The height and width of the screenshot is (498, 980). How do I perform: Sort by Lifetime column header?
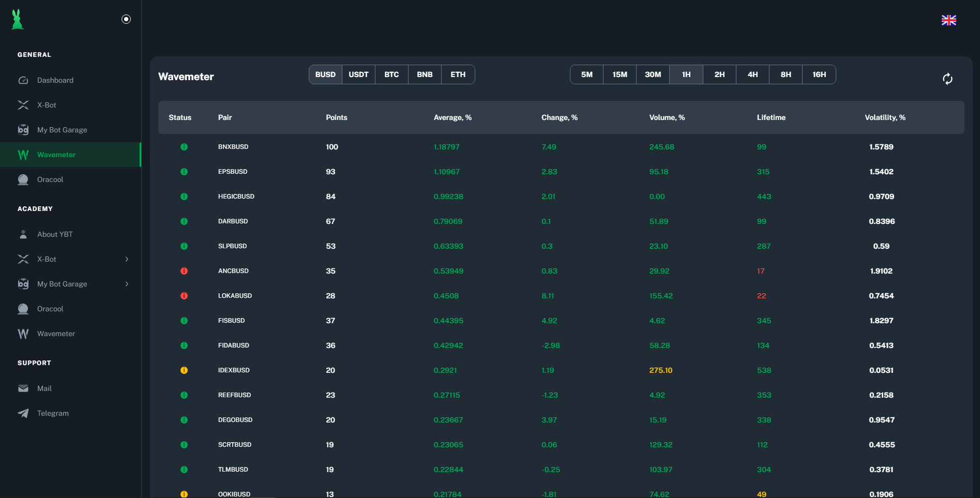[x=771, y=117]
